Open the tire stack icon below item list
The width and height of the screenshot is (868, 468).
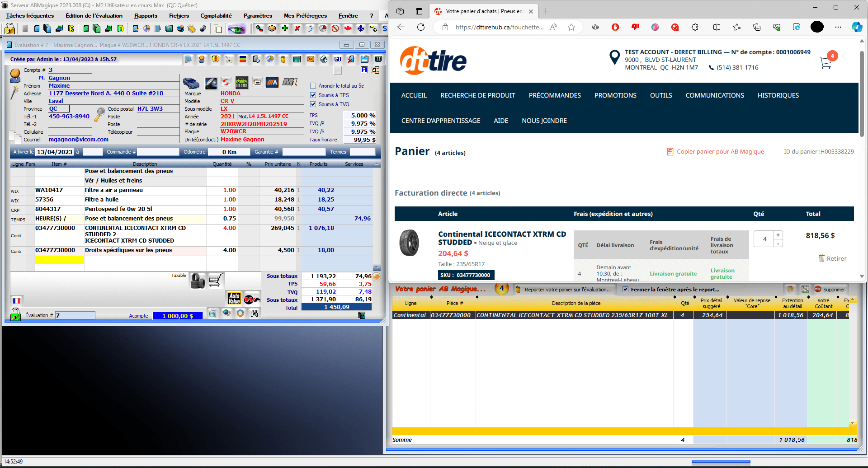198,281
